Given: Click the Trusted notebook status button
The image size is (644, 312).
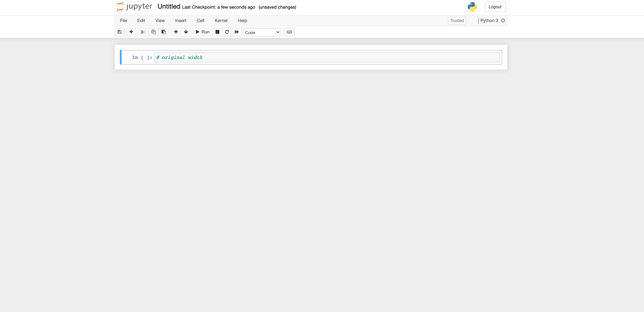Looking at the screenshot, I should click(x=457, y=21).
